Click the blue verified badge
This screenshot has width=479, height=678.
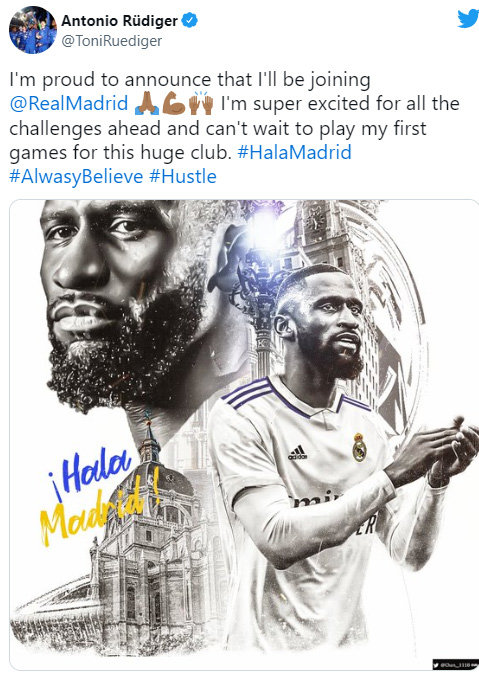189,20
